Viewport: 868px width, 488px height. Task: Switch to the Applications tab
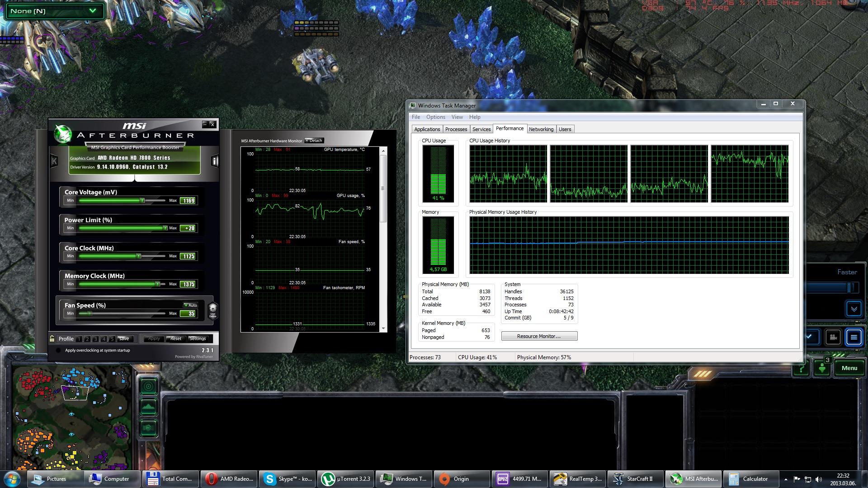coord(427,129)
